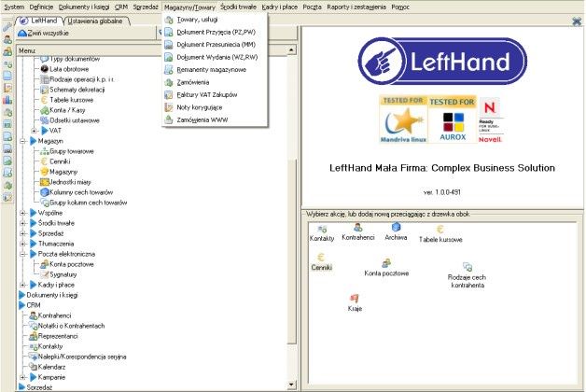This screenshot has width=586, height=392.
Task: Expand the Tłumaczenia tree node
Action: [x=22, y=244]
